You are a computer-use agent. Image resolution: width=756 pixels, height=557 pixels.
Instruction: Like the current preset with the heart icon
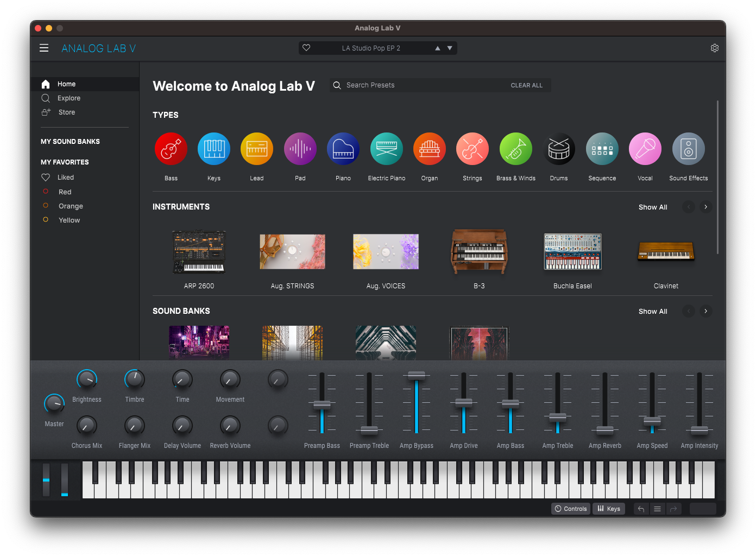(306, 48)
